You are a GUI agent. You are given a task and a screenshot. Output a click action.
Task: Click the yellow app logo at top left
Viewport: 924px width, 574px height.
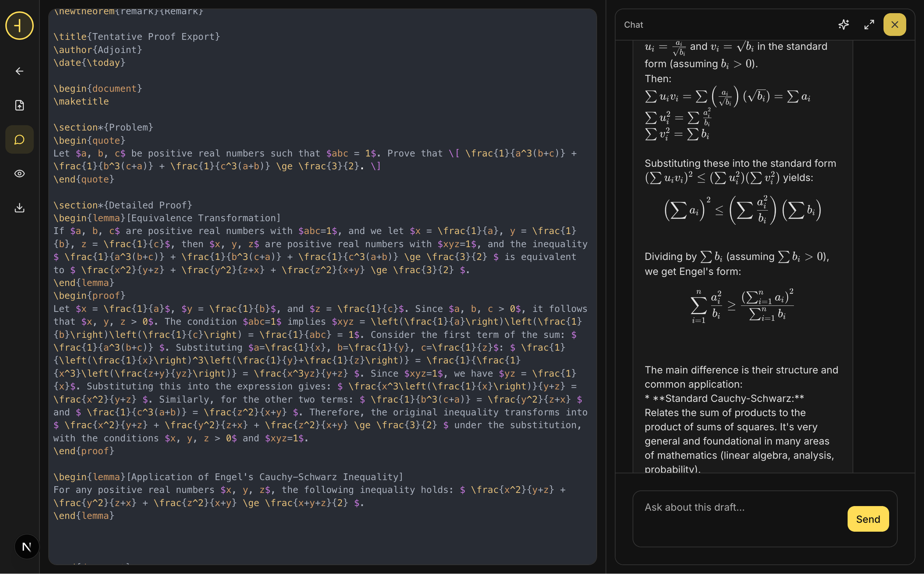click(19, 26)
